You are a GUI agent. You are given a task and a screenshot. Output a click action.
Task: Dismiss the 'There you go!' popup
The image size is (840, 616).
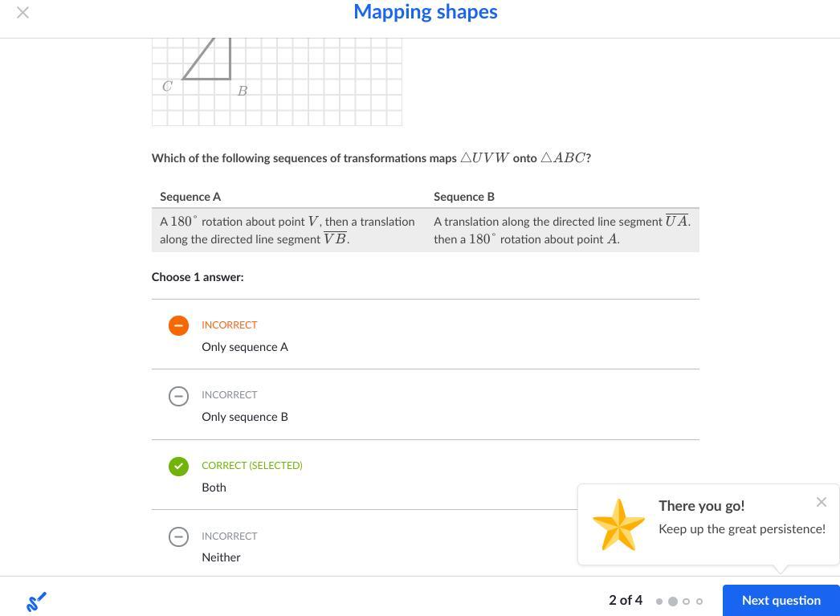(821, 502)
